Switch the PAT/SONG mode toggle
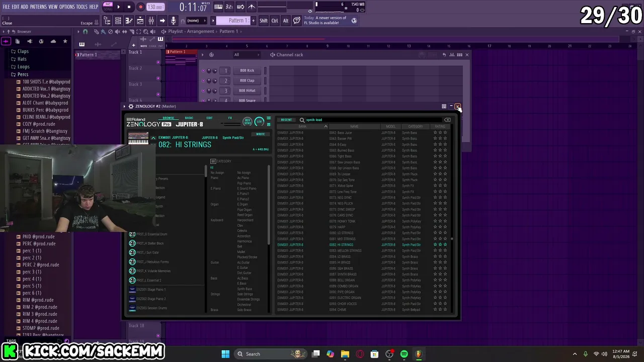Viewport: 644px width, 362px height. [x=108, y=7]
